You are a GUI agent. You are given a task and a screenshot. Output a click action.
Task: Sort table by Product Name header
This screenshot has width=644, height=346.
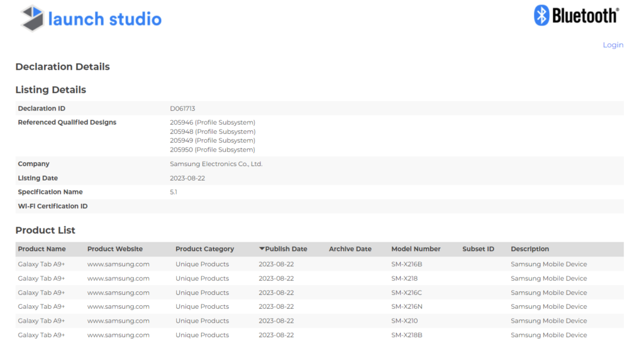pyautogui.click(x=42, y=249)
